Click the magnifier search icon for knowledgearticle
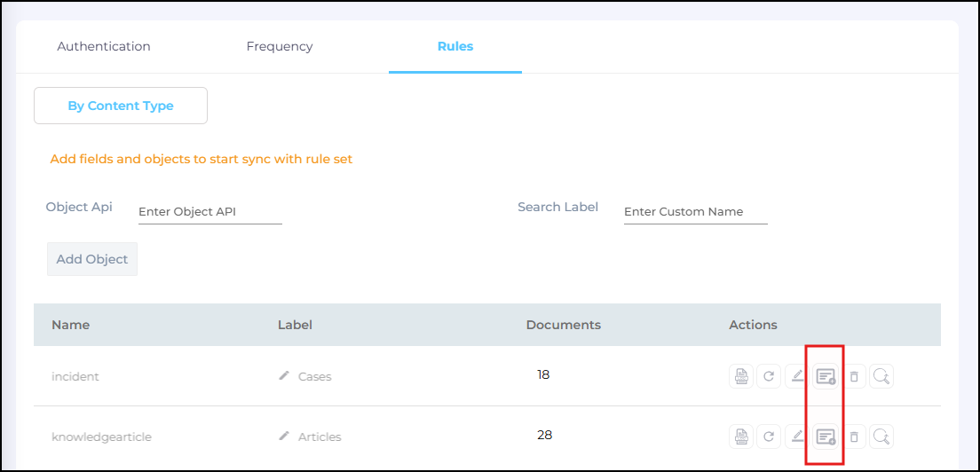980x472 pixels. (x=881, y=437)
